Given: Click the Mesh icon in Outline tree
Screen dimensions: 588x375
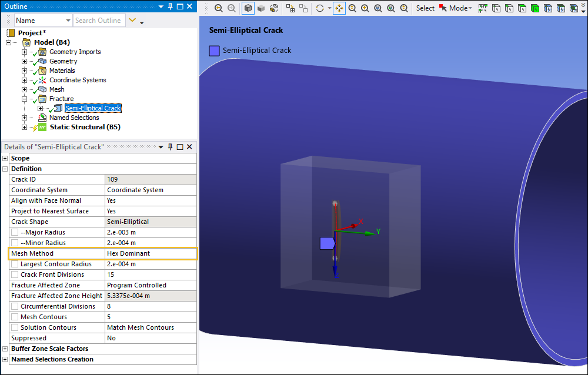Looking at the screenshot, I should (42, 89).
